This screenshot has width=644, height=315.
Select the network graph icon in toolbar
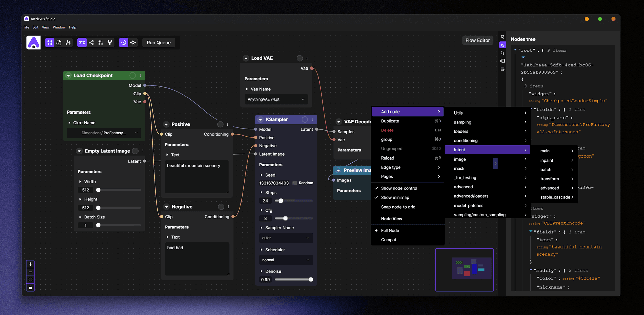(x=68, y=43)
